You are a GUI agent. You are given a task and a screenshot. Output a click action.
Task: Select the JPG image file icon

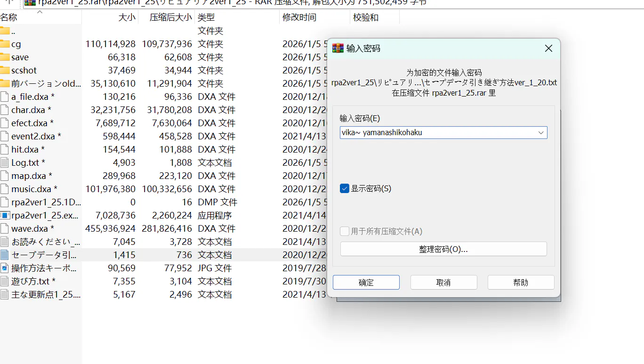(x=5, y=268)
